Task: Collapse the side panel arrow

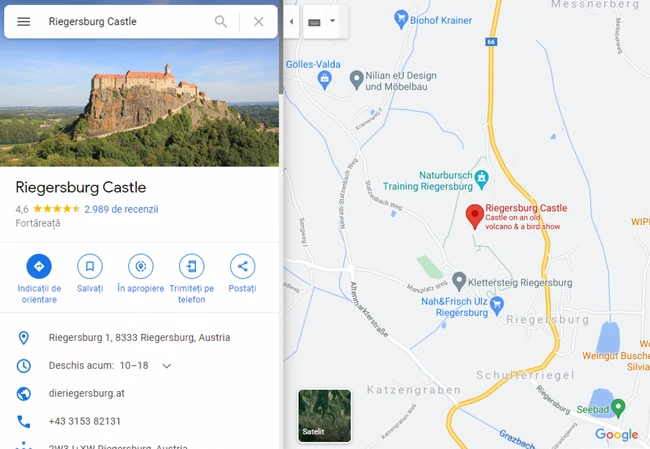Action: pyautogui.click(x=291, y=22)
